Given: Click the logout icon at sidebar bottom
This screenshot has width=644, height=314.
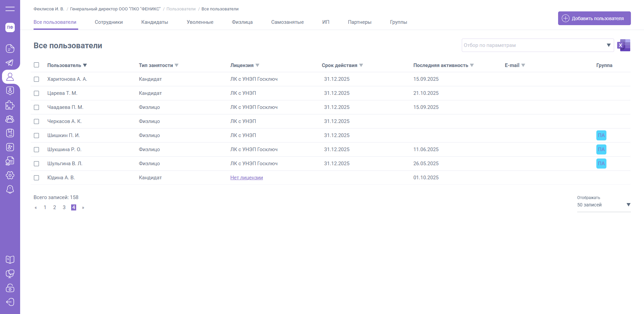Looking at the screenshot, I should click(10, 302).
